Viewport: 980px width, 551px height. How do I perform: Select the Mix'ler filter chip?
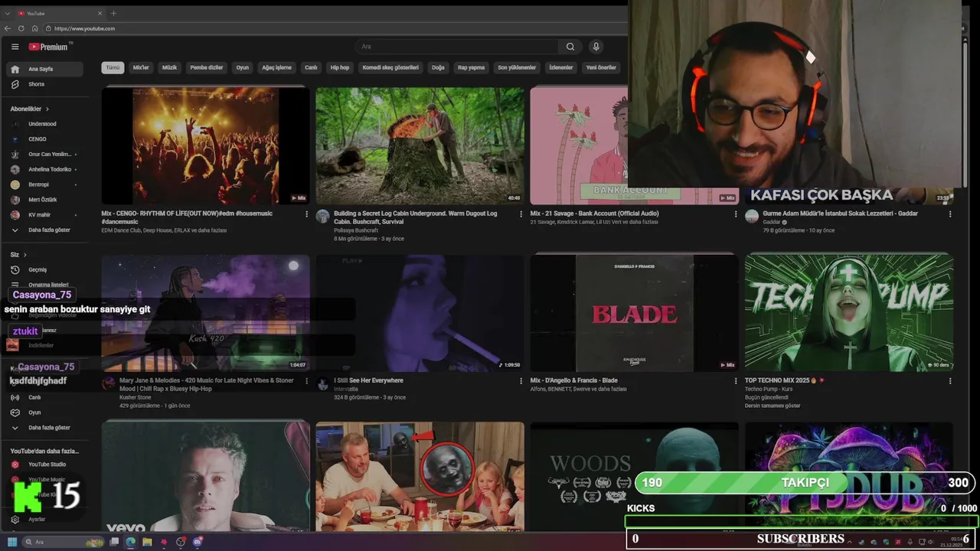point(141,67)
